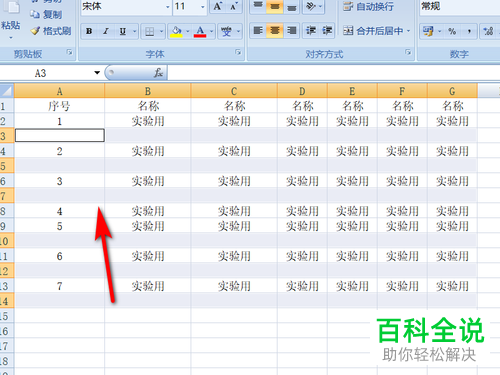Select row 10 header
The height and width of the screenshot is (375, 500).
7,241
